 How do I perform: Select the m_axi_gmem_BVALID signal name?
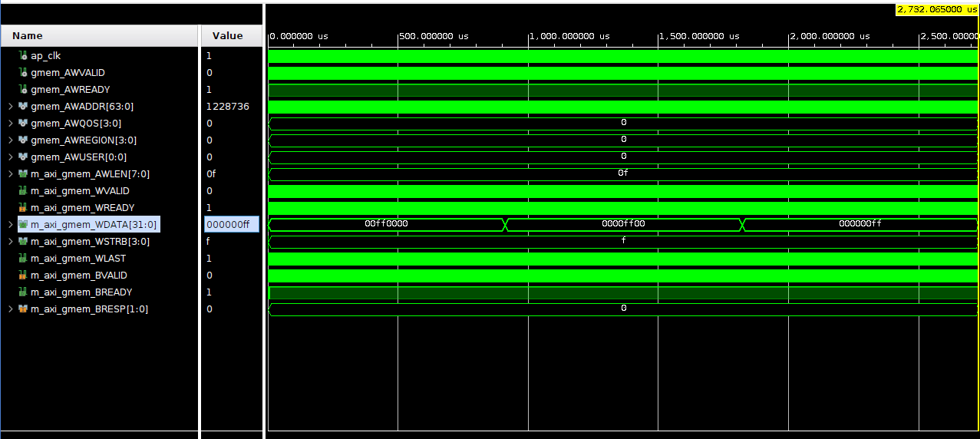click(x=79, y=276)
